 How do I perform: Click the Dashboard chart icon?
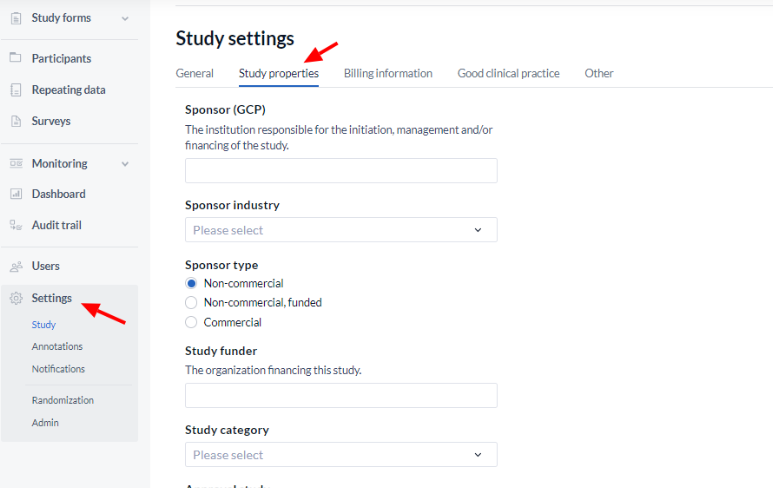point(16,194)
